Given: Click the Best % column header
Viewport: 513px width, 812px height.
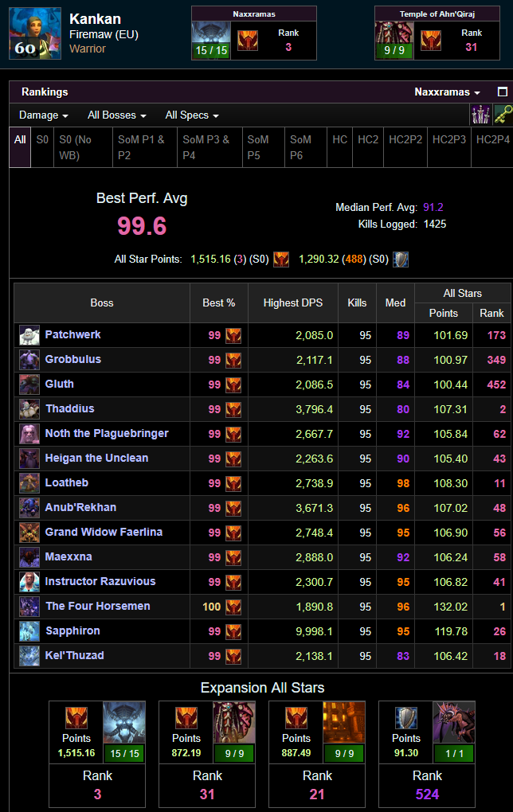Looking at the screenshot, I should [219, 303].
